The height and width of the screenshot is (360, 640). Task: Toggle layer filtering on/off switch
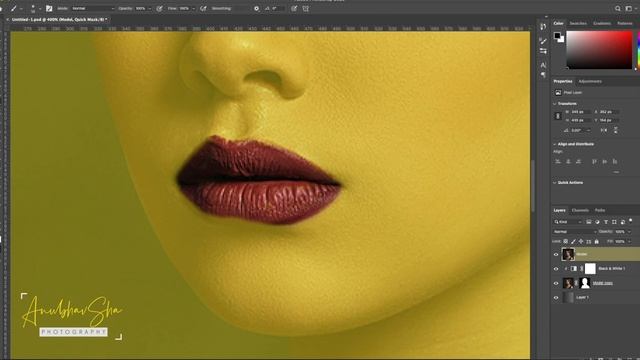(631, 221)
